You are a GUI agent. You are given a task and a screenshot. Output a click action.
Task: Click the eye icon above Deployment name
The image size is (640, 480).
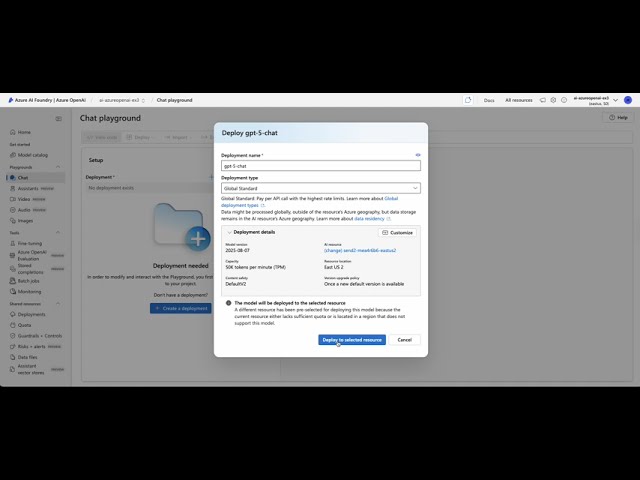point(418,155)
